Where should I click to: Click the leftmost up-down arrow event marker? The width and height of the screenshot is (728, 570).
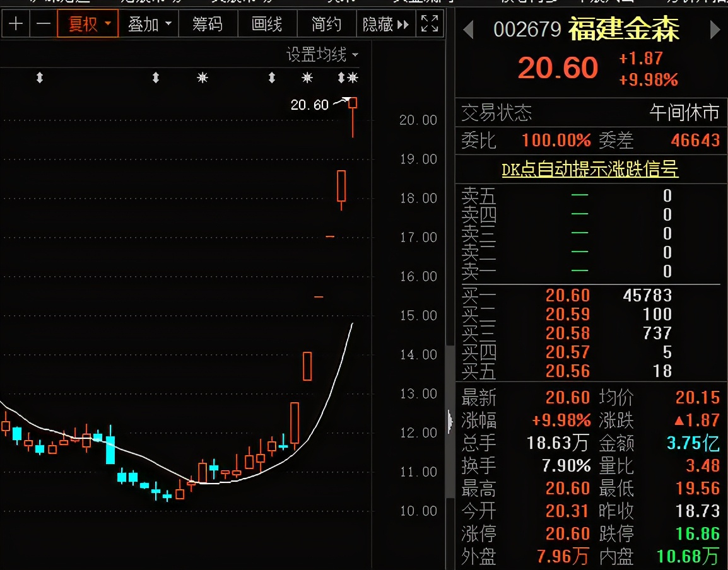click(x=40, y=78)
